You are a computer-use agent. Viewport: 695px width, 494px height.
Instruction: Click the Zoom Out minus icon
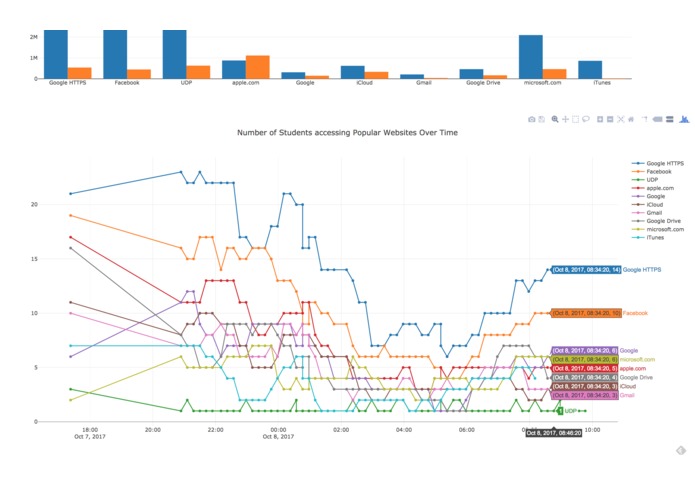coord(610,119)
